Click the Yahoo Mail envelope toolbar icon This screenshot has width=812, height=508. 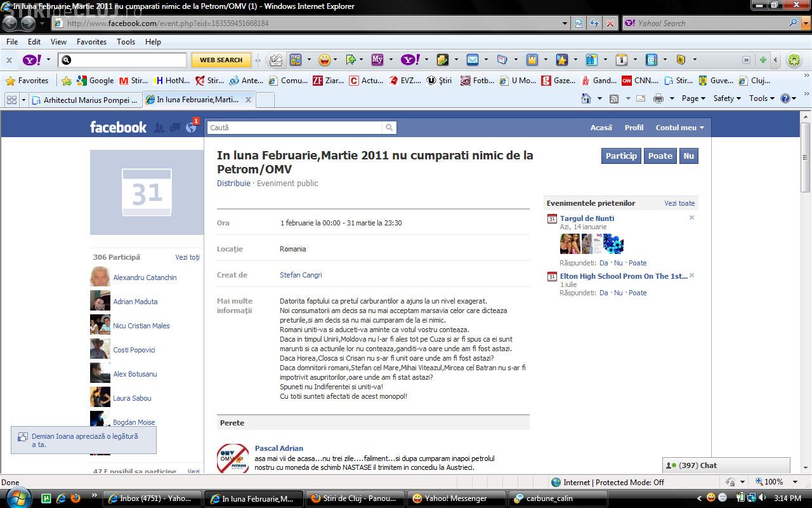coord(473,60)
